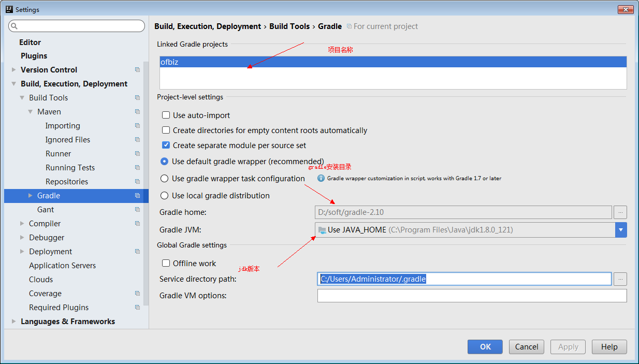This screenshot has width=639, height=364.
Task: Click the per-project icon beside Importing
Action: pyautogui.click(x=137, y=126)
